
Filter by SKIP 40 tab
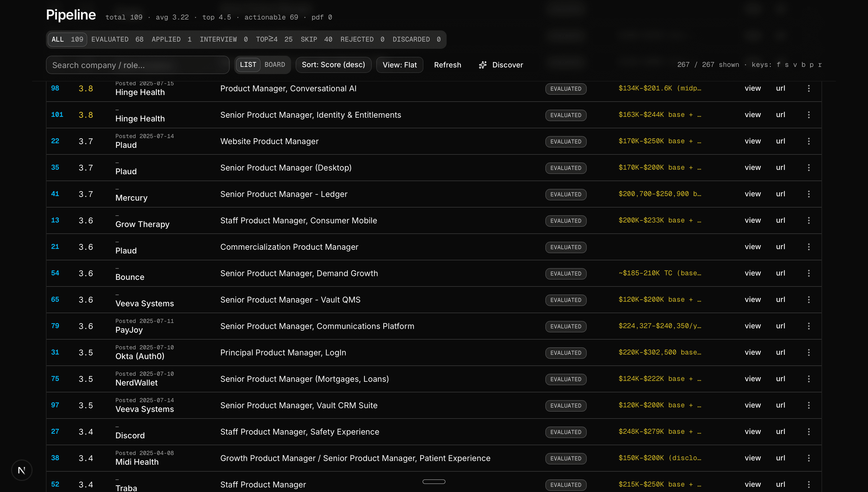click(x=316, y=39)
